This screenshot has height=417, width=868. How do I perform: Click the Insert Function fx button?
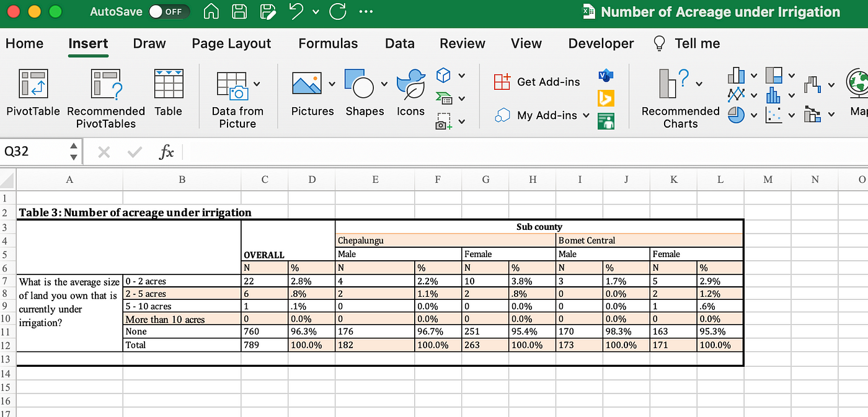click(x=166, y=152)
